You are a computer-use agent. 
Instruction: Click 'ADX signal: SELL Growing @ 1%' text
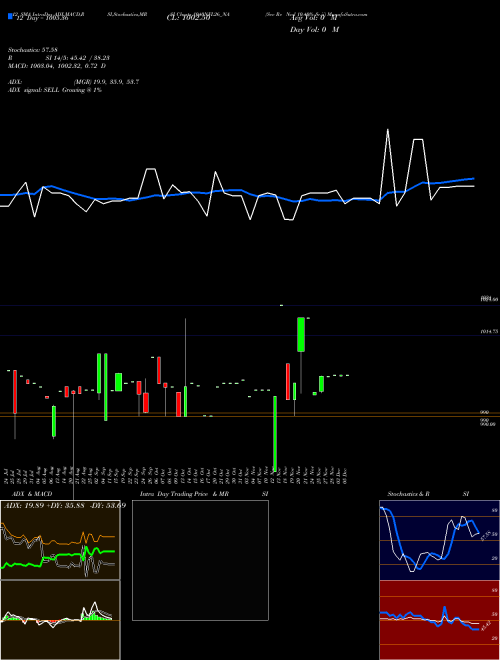coord(55,90)
